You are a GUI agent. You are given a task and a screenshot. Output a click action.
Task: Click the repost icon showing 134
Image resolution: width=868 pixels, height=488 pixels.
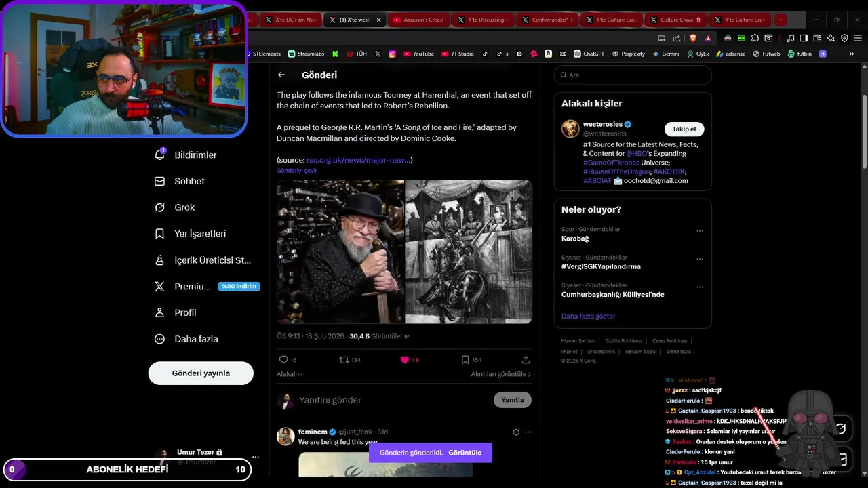click(x=344, y=360)
